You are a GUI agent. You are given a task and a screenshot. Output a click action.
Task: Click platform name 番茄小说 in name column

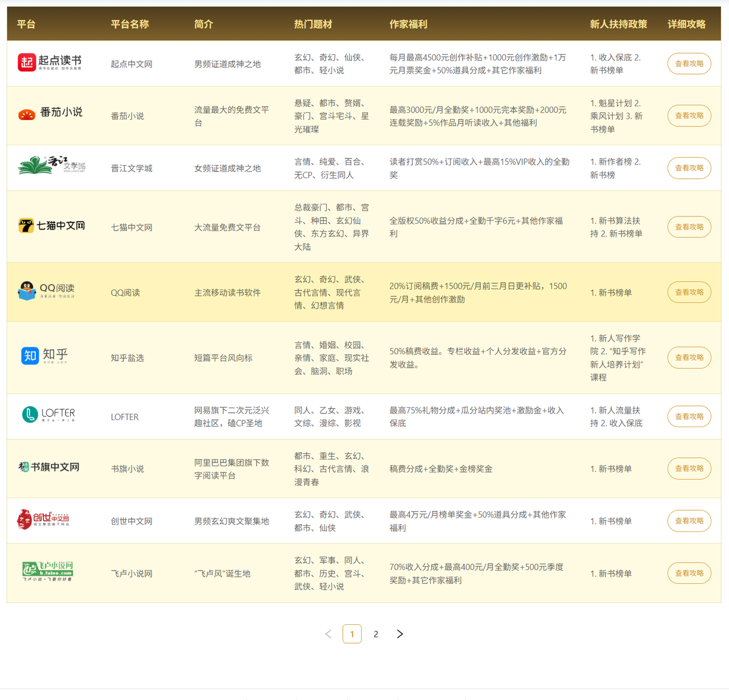tap(128, 116)
